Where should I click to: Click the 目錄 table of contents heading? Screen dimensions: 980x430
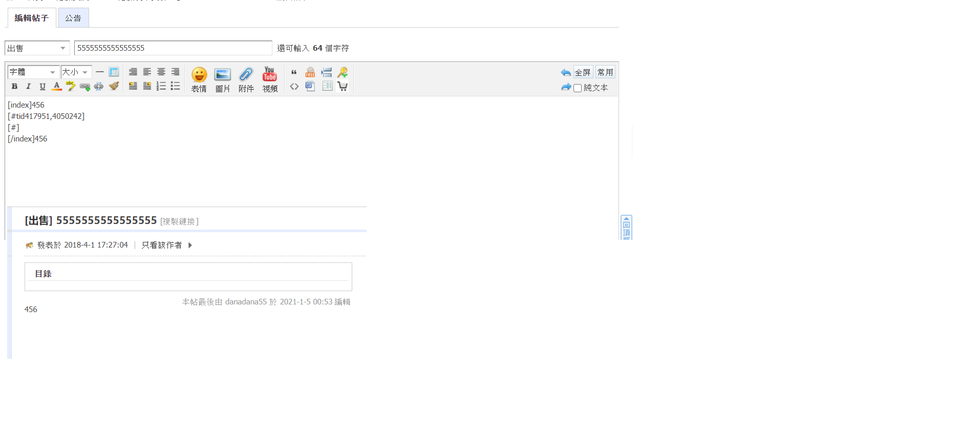pyautogui.click(x=44, y=274)
